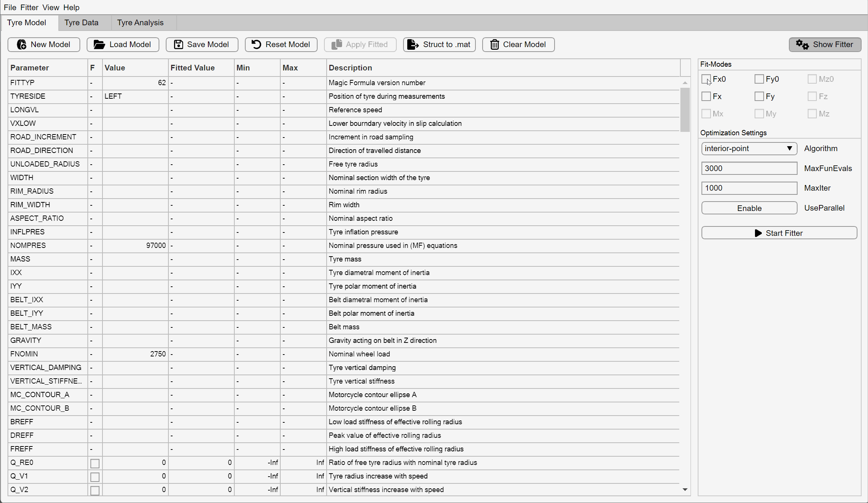The image size is (868, 503).
Task: Click the Start Fitter play icon
Action: 758,233
